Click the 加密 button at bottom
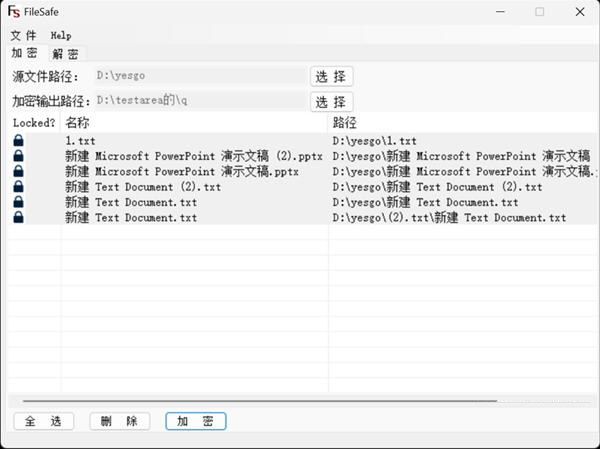The width and height of the screenshot is (600, 449). click(195, 421)
